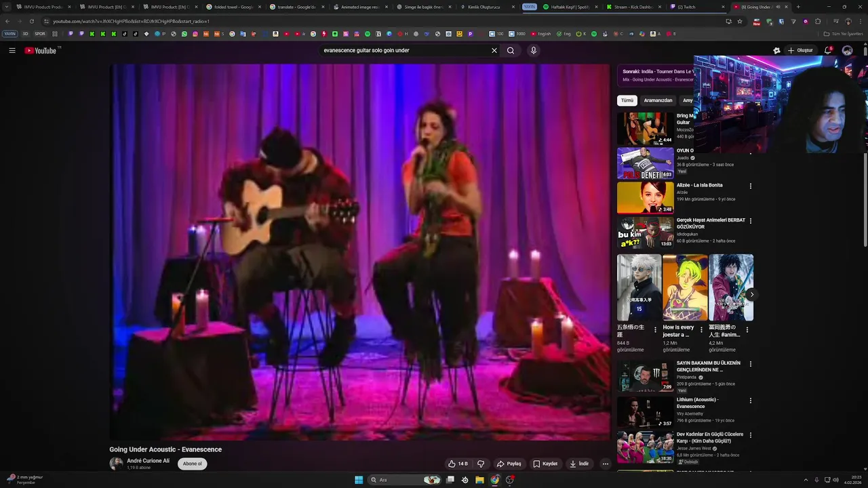Open options for Gerçek Hayat Animeleri BERBAT video

click(750, 221)
